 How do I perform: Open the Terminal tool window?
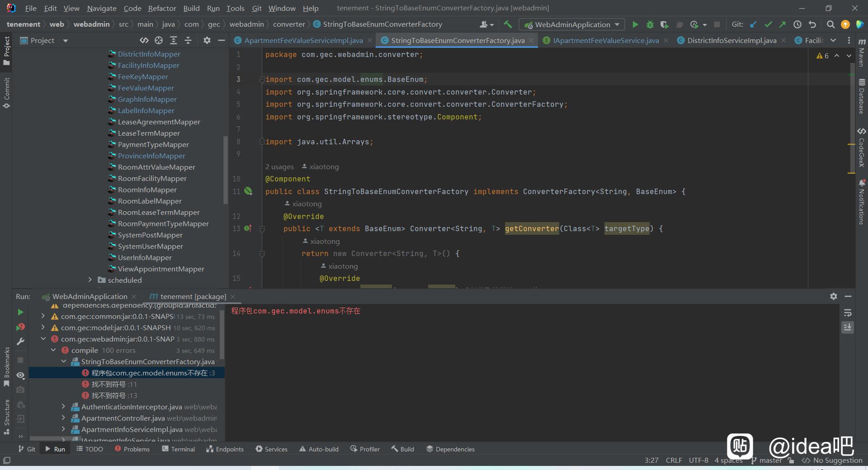[178, 449]
